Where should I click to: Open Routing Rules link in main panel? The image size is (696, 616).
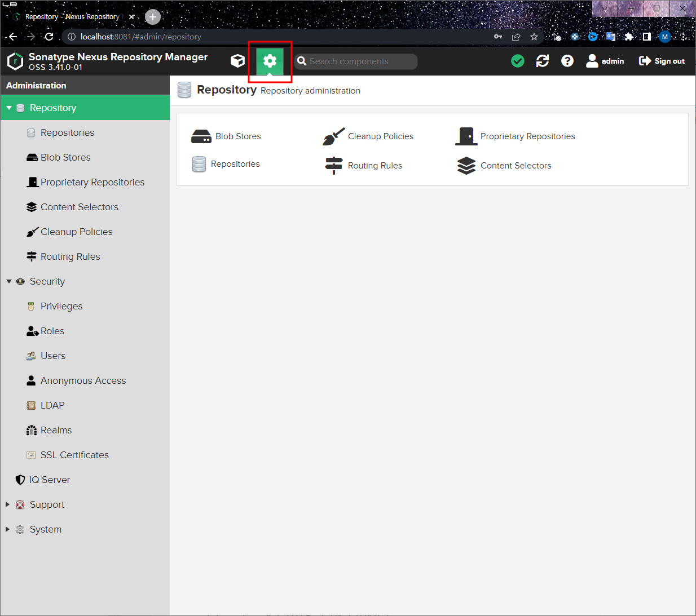375,166
